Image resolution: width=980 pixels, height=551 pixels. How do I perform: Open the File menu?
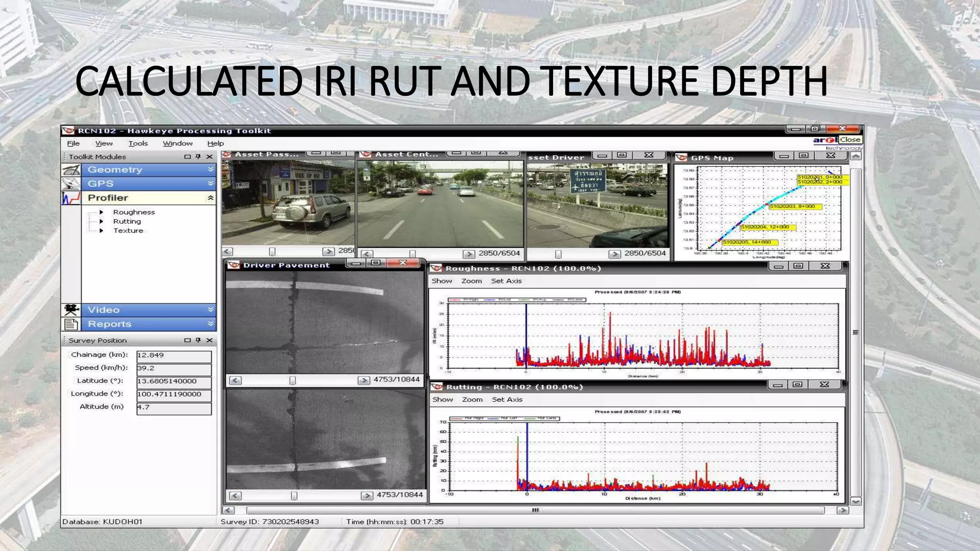(73, 143)
